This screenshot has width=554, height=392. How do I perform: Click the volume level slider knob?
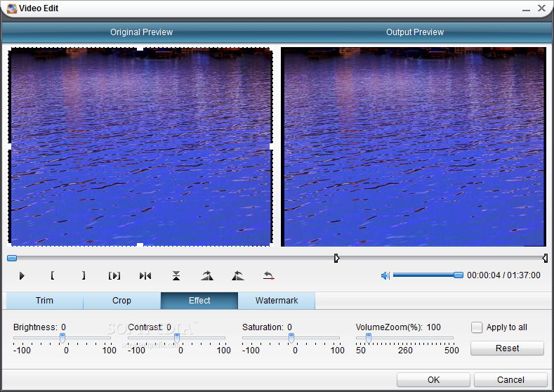pos(459,275)
